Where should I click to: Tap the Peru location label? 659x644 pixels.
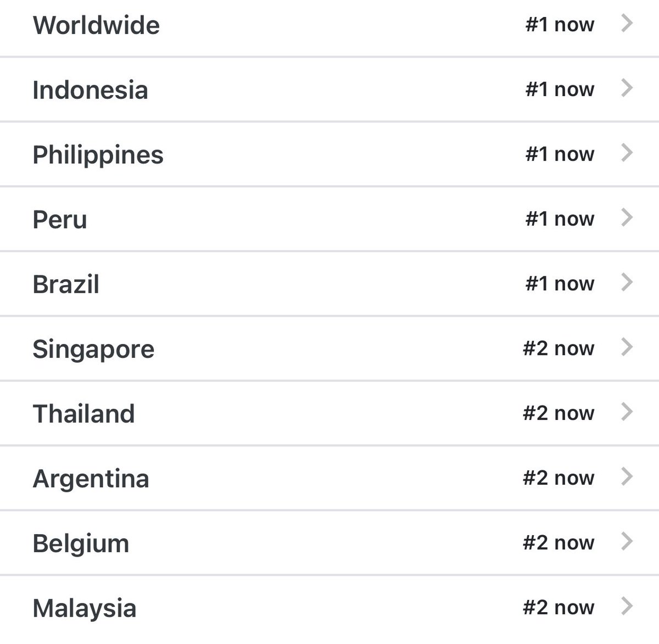(60, 220)
